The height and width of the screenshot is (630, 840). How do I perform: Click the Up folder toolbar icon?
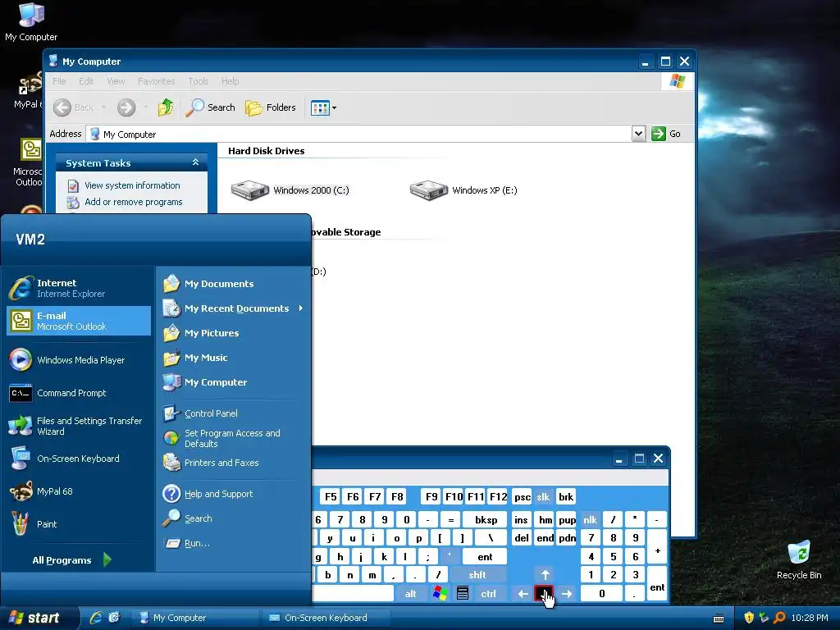[x=166, y=107]
